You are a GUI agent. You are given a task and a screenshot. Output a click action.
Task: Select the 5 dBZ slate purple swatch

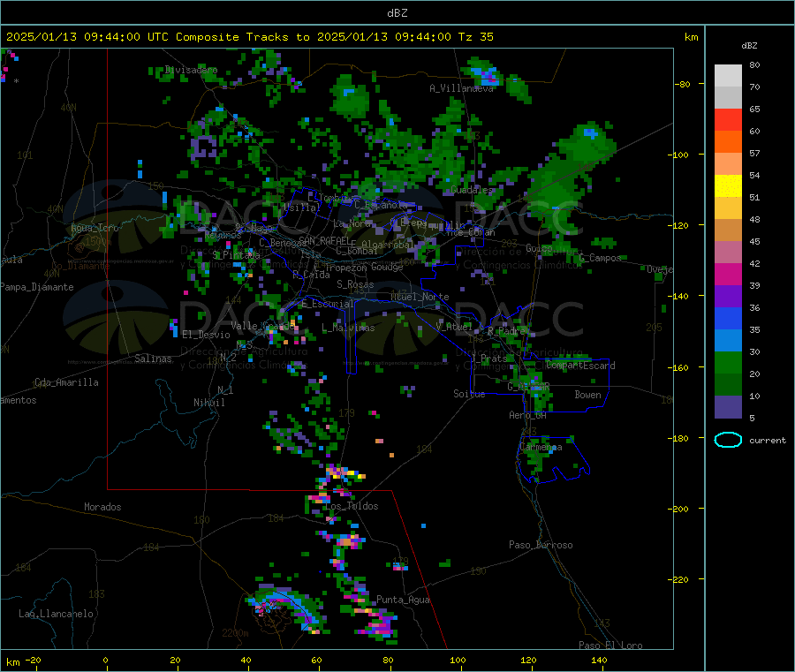coord(728,407)
